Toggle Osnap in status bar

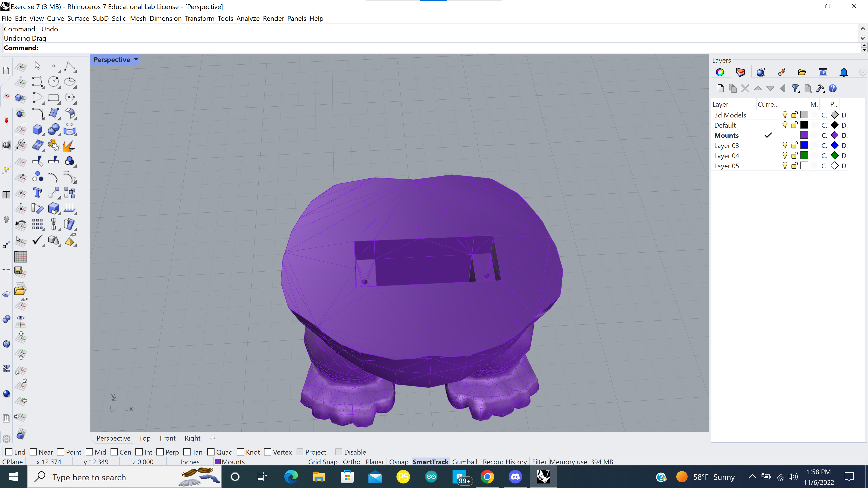click(399, 462)
